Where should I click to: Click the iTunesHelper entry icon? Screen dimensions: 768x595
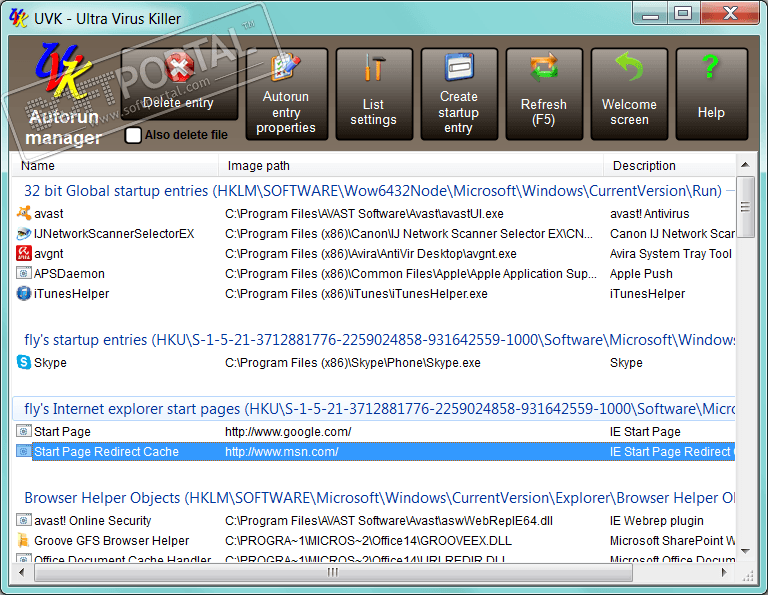pyautogui.click(x=24, y=293)
